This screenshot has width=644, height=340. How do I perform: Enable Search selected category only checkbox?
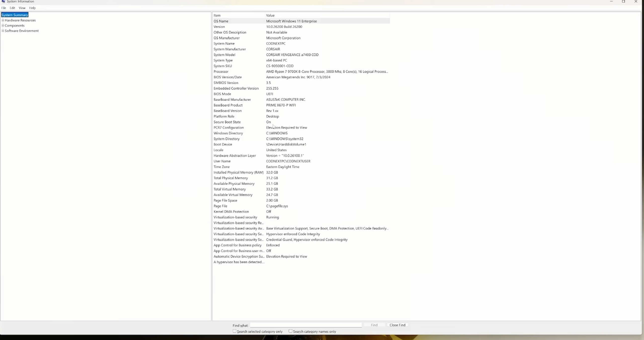coord(234,331)
